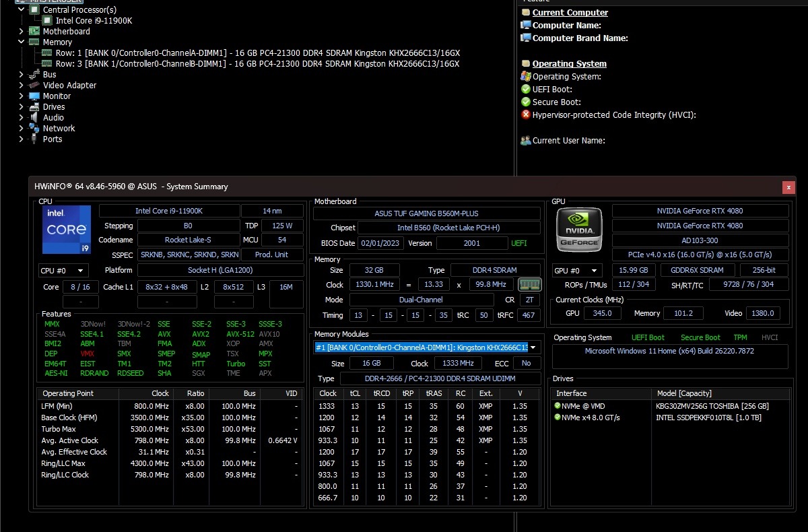Click the Socket H (LGA1200) platform field
Image resolution: width=808 pixels, height=532 pixels.
click(220, 270)
